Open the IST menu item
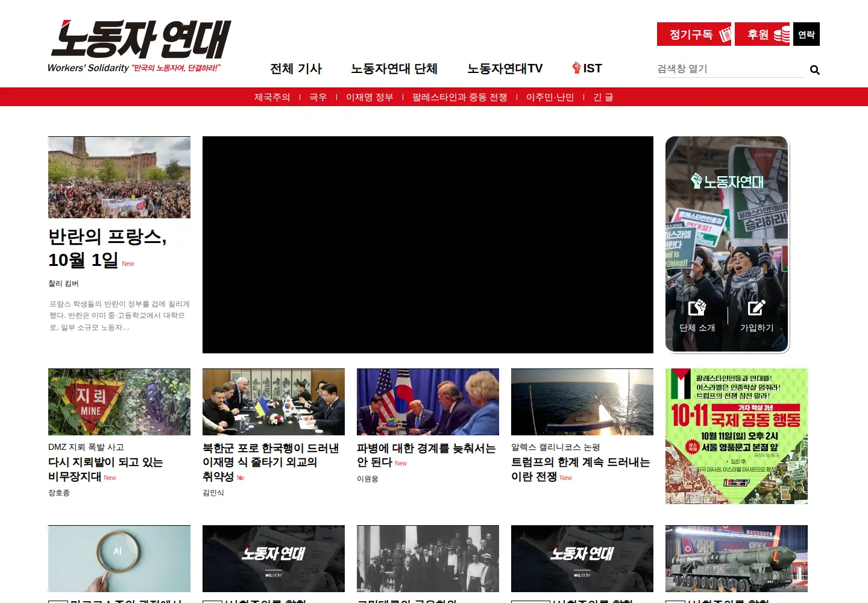The height and width of the screenshot is (603, 868). pyautogui.click(x=587, y=68)
